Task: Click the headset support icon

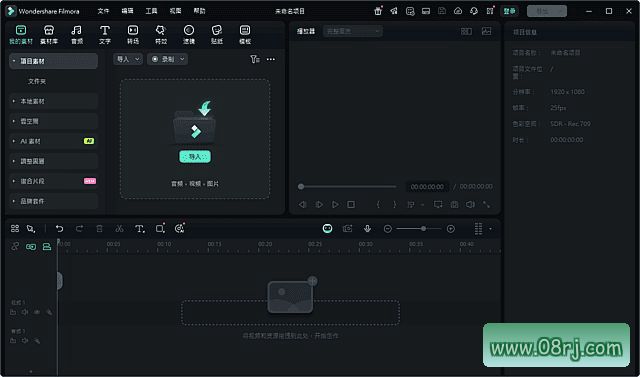Action: point(474,11)
